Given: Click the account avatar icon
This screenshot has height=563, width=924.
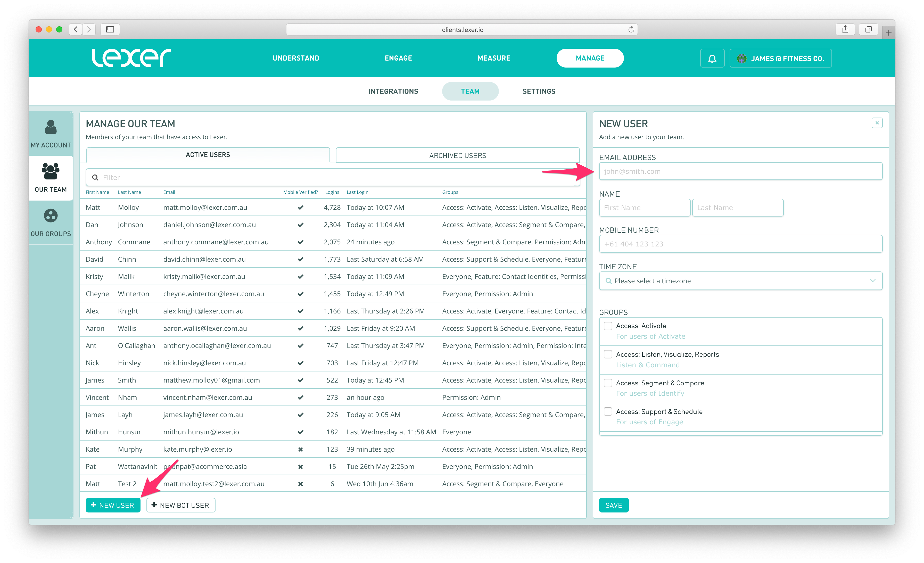Looking at the screenshot, I should pos(741,59).
